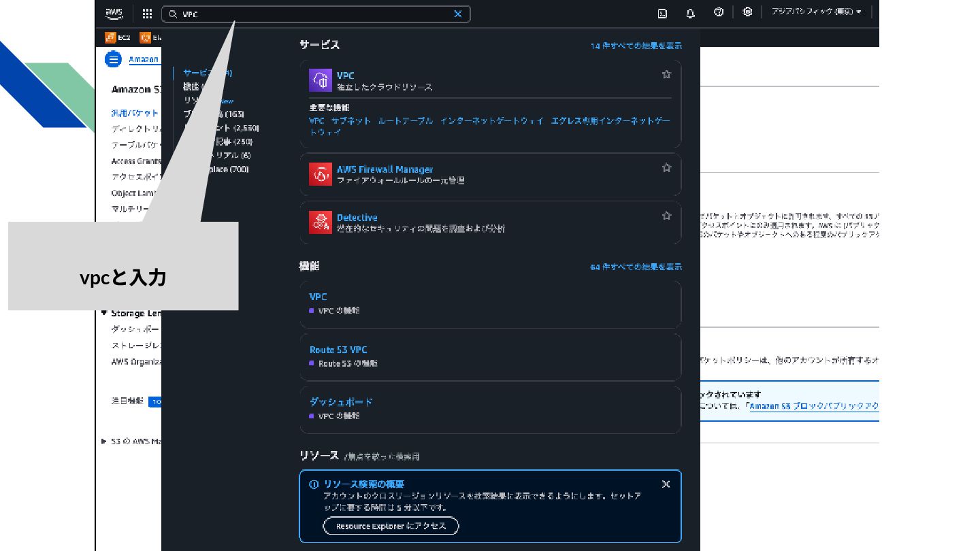Show all 14 services results link

[636, 46]
